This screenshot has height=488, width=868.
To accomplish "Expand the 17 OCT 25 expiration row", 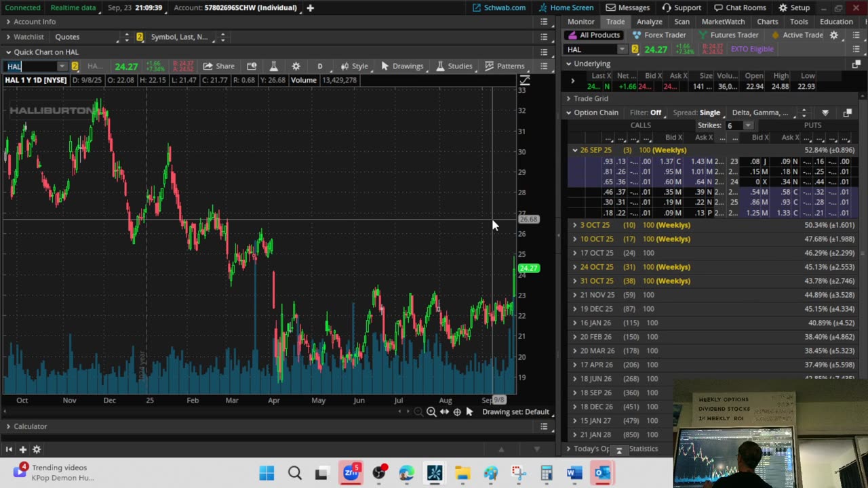I will point(574,253).
